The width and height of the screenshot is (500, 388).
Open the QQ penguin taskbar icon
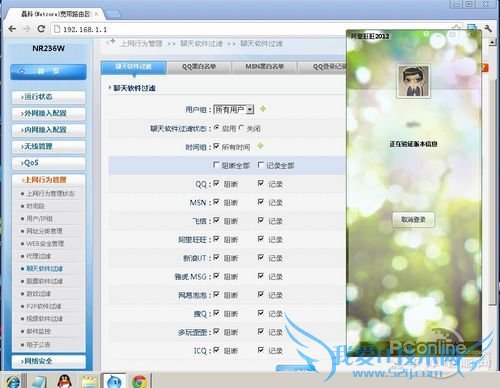click(64, 381)
